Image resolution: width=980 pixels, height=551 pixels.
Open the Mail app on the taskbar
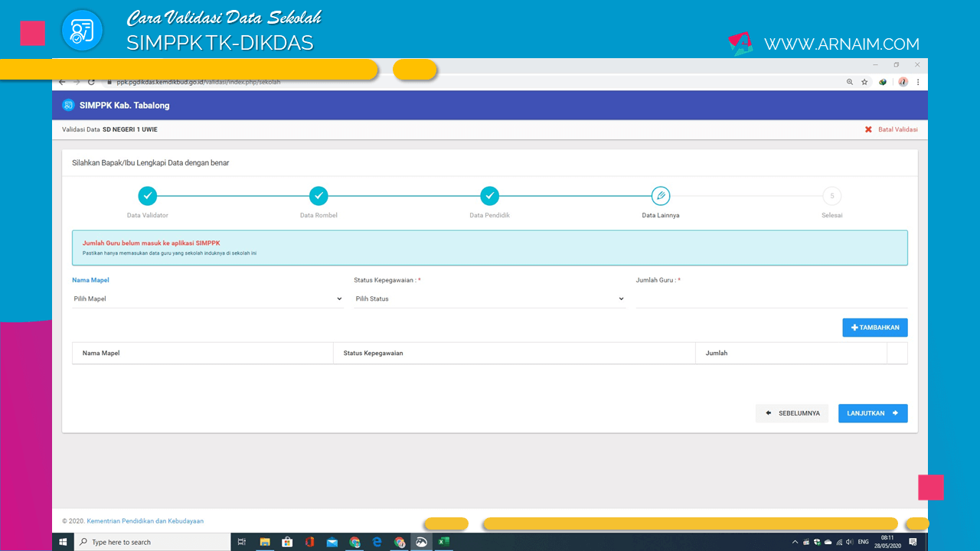332,542
